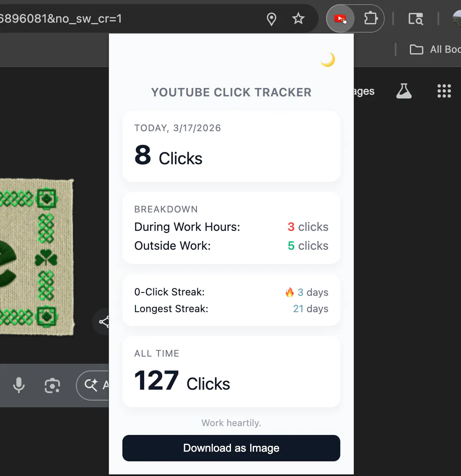The width and height of the screenshot is (461, 476).
Task: Click the 0-Click Streak label
Action: click(169, 292)
